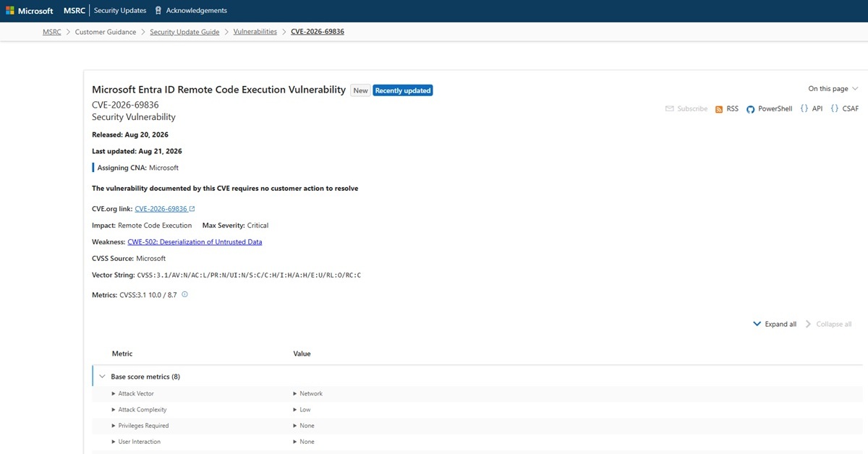The height and width of the screenshot is (454, 868).
Task: Expand the Network value triangle
Action: pos(295,394)
